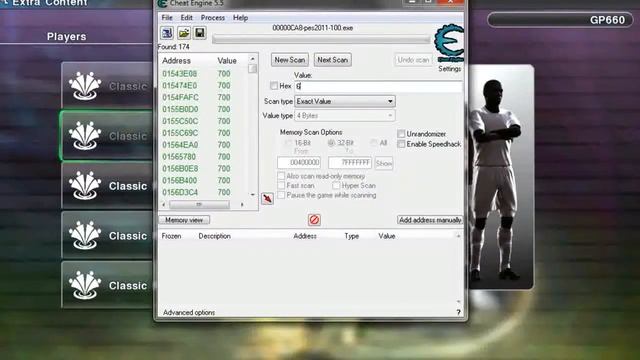
Task: Enable the Unrandomizer checkbox
Action: tap(401, 134)
